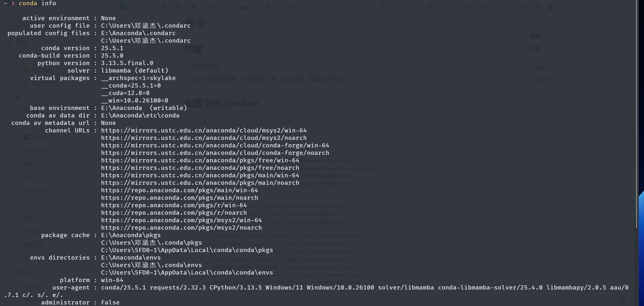Click the green insert plus button
This screenshot has height=306, width=644.
click(123, 7)
